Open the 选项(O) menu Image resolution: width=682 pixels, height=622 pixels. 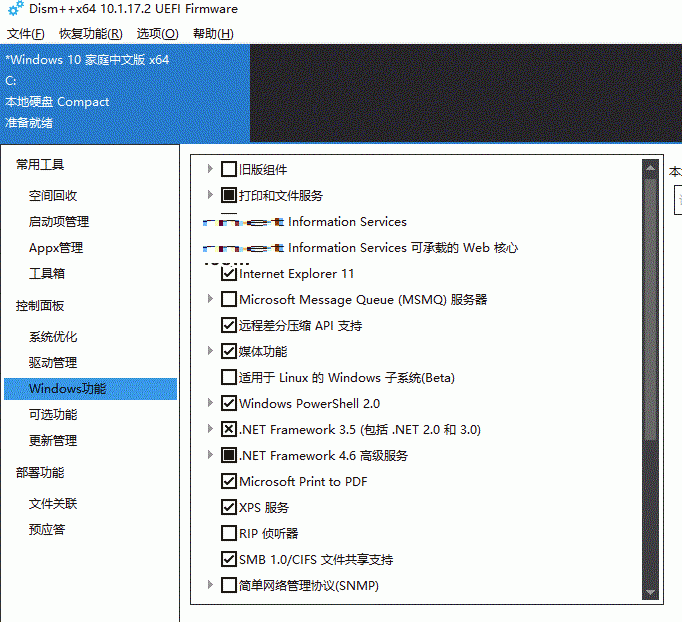(157, 34)
